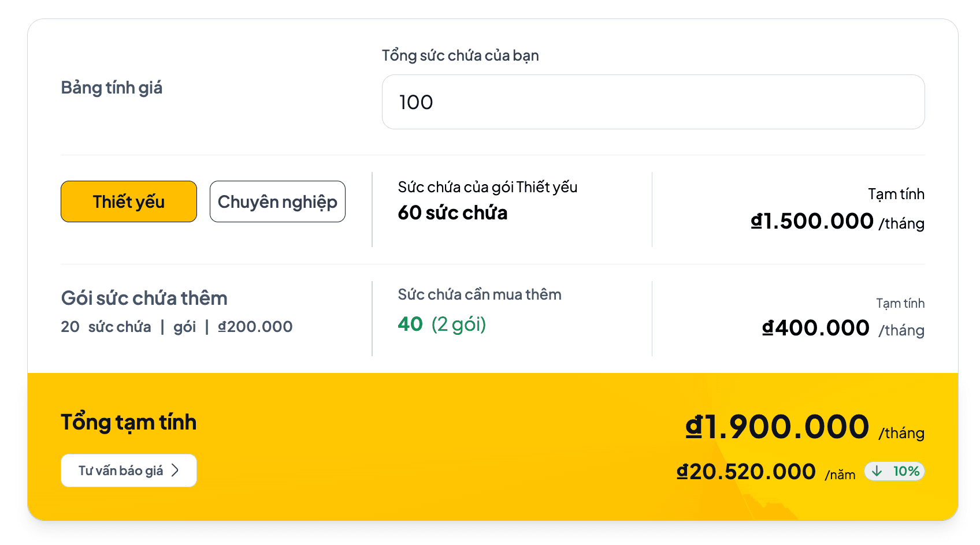
Task: Click the 60 sức chứa capacity value
Action: tap(452, 212)
